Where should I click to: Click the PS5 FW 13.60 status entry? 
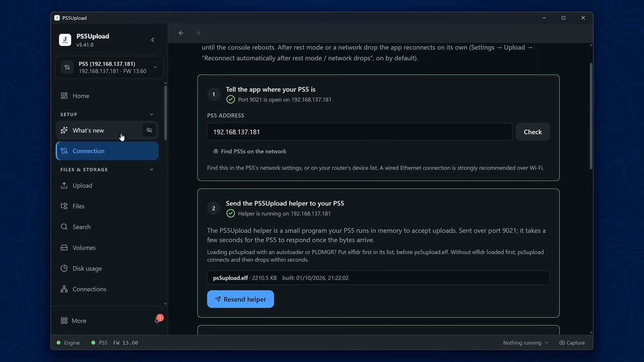tap(115, 343)
